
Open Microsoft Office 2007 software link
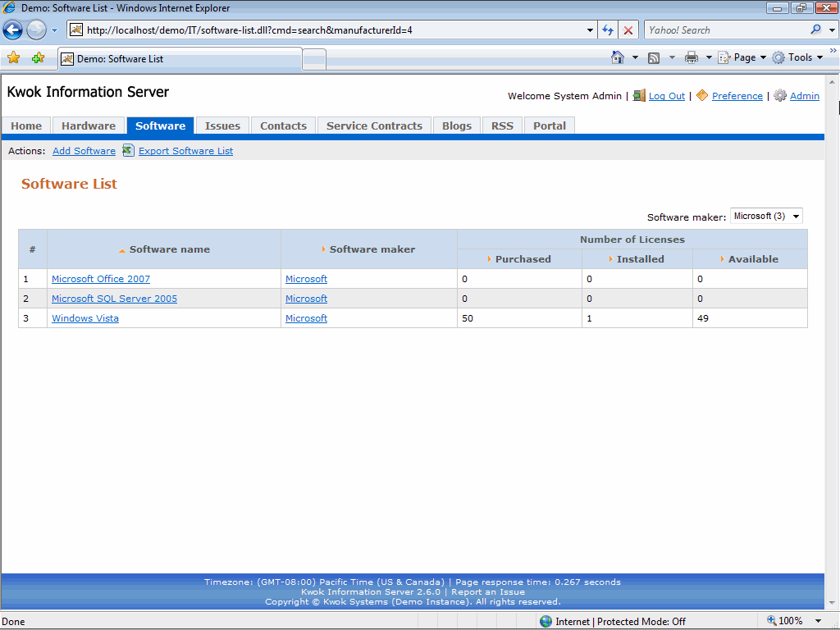pyautogui.click(x=101, y=279)
